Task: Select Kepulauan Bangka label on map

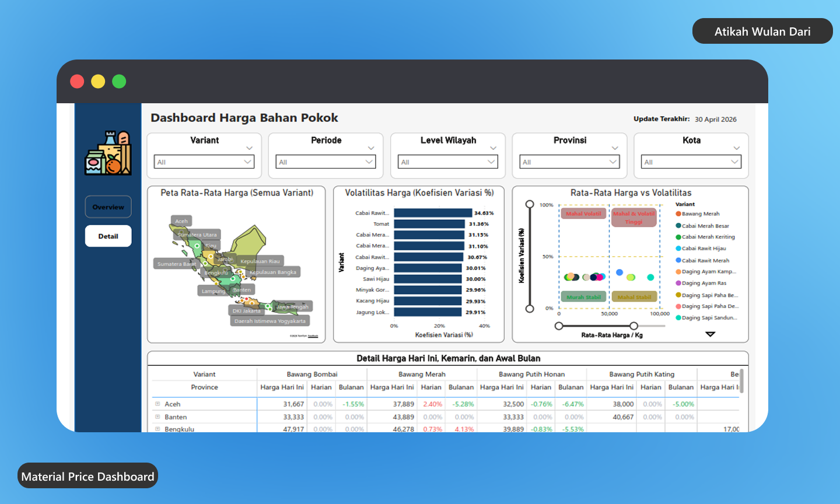Action: [x=273, y=272]
